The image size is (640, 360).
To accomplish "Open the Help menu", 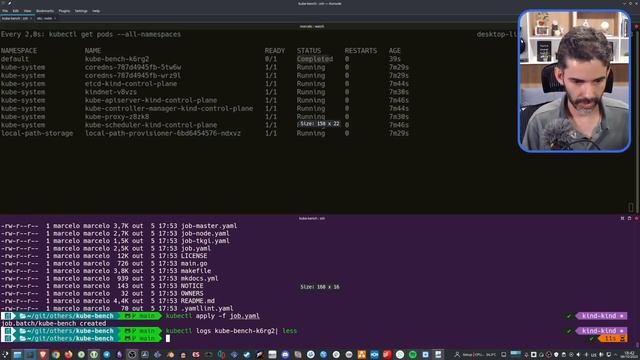I will point(96,11).
